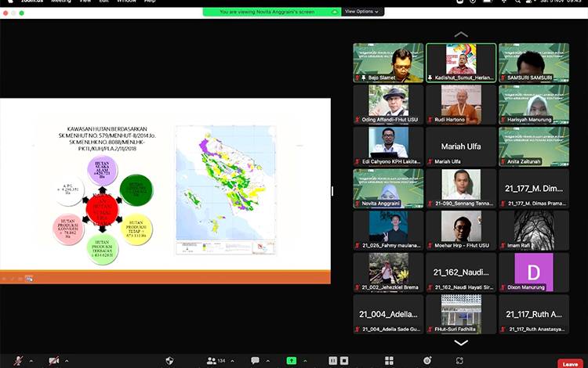This screenshot has height=368, width=588.
Task: Open audio options chevron next to microphone
Action: coord(31,361)
